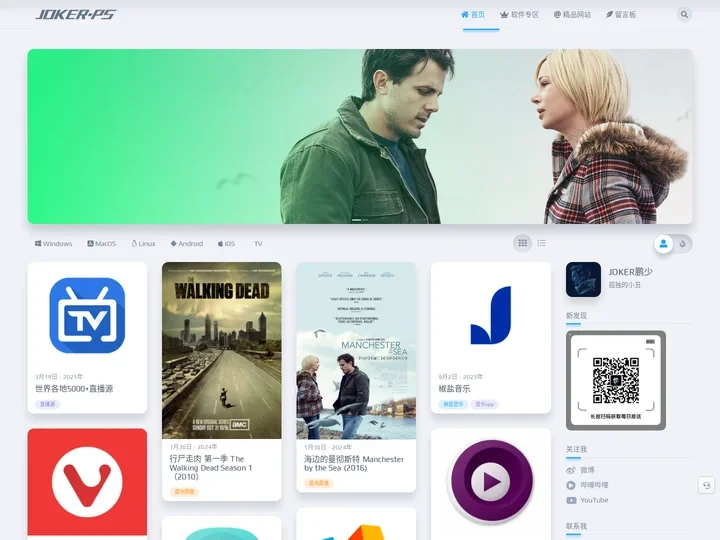Open the 软件专区 menu item
The image size is (720, 540).
pos(519,15)
